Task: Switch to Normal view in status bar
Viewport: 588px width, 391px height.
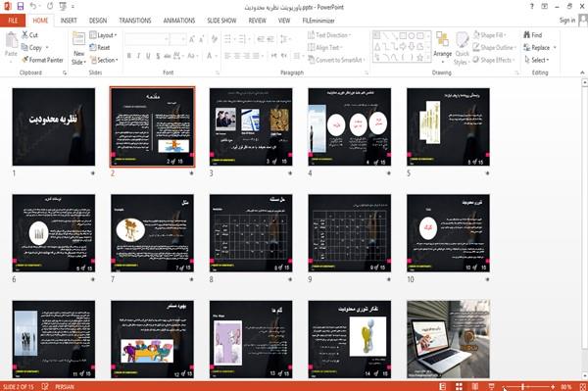Action: click(x=443, y=386)
